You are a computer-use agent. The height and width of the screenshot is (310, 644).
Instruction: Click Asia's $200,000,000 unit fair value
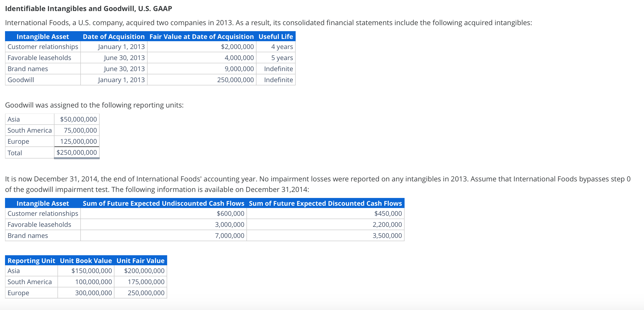[144, 271]
